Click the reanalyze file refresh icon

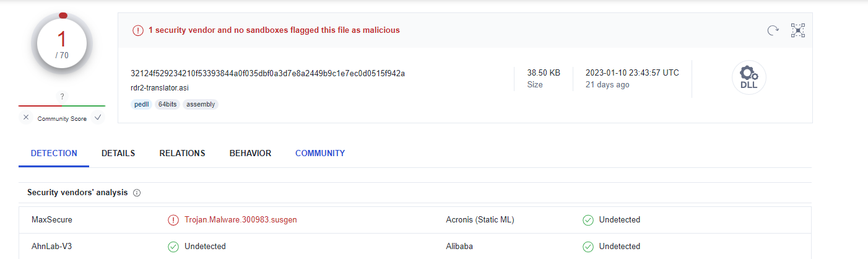click(773, 30)
